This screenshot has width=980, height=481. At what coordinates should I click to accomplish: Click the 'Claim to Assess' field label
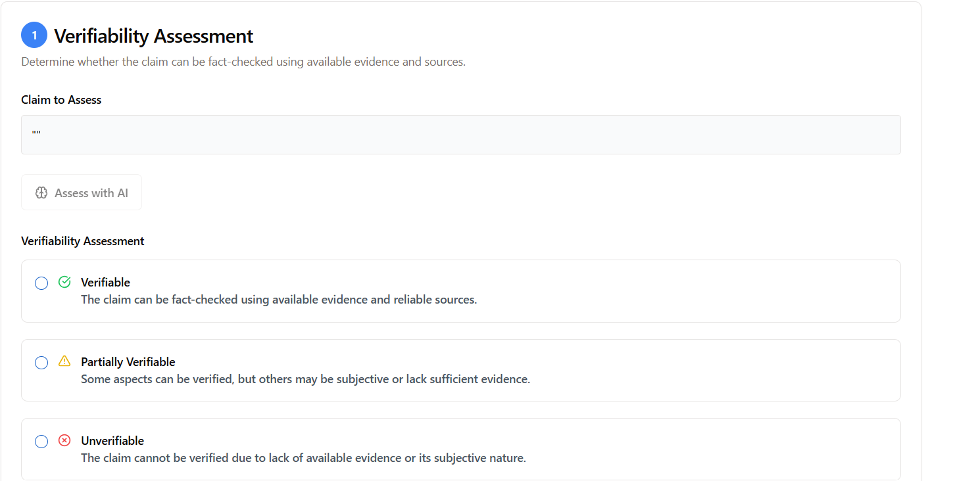61,100
